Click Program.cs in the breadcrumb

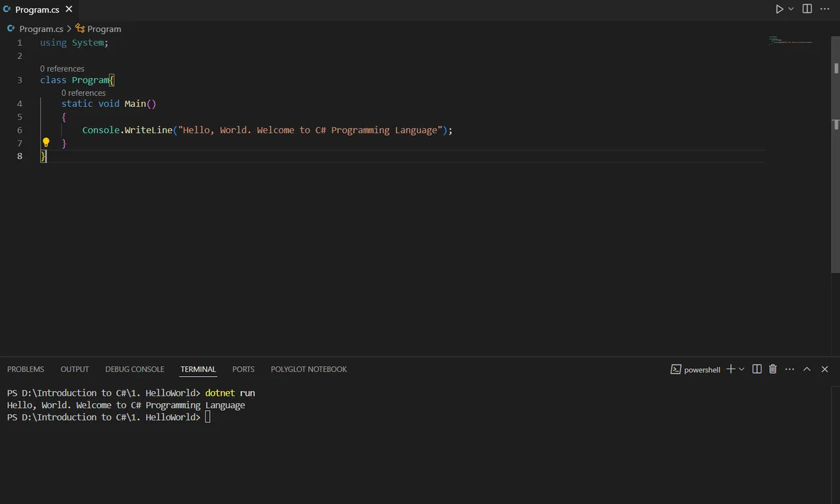tap(41, 29)
